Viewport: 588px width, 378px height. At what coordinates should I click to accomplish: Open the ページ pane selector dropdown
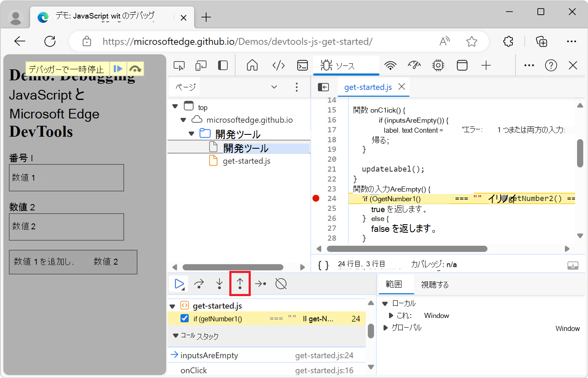click(274, 87)
